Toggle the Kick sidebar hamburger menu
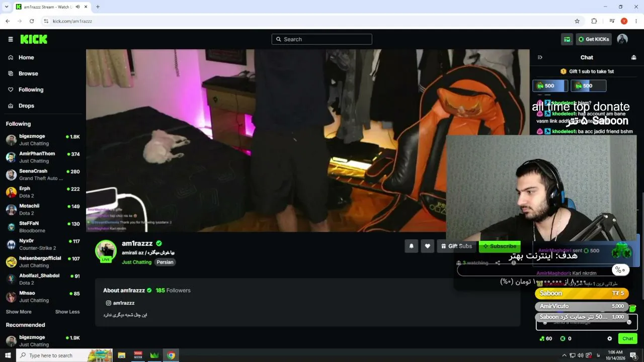The height and width of the screenshot is (362, 644). tap(11, 39)
